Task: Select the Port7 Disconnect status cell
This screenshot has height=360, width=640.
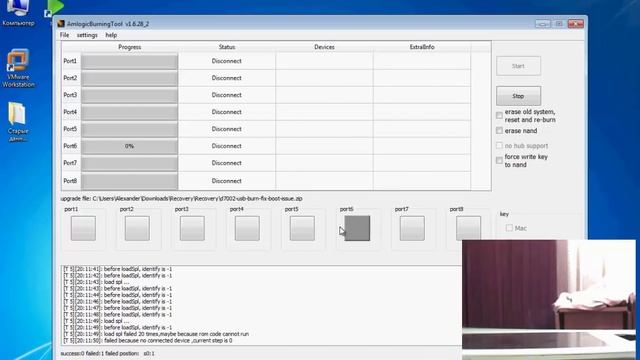Action: pos(227,163)
